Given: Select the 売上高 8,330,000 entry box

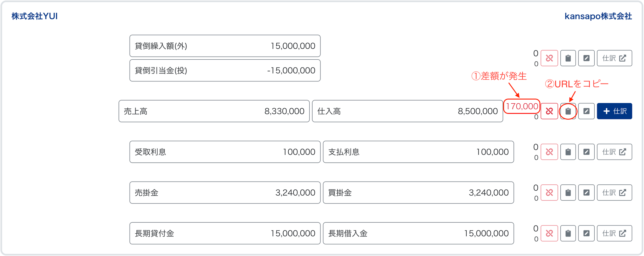Looking at the screenshot, I should click(214, 111).
